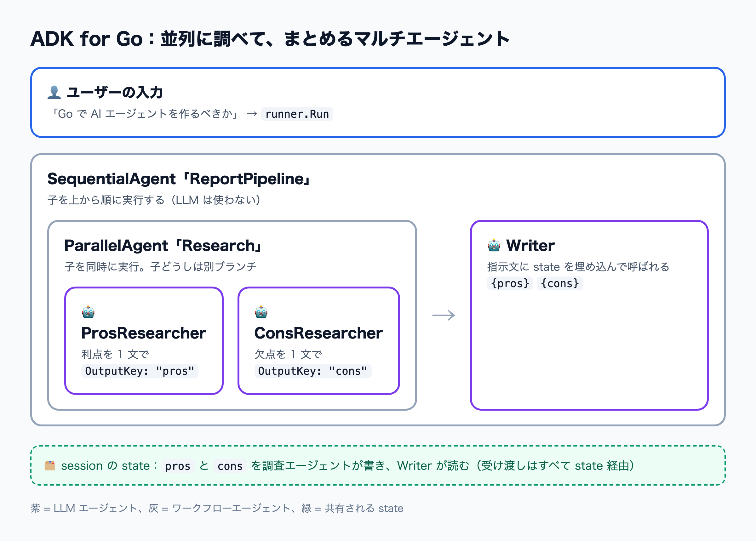Click the ユーザーの入力 heading
The height and width of the screenshot is (541, 756).
(x=115, y=92)
